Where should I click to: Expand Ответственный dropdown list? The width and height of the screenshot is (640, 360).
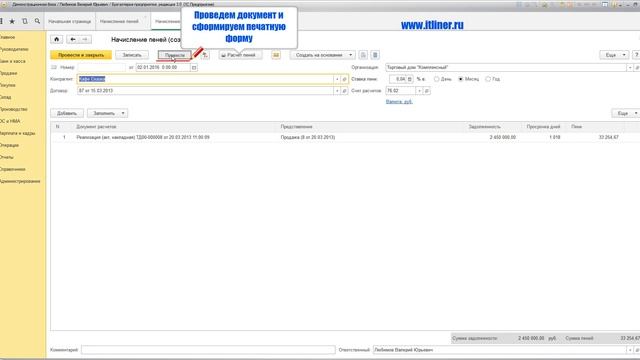[x=630, y=350]
